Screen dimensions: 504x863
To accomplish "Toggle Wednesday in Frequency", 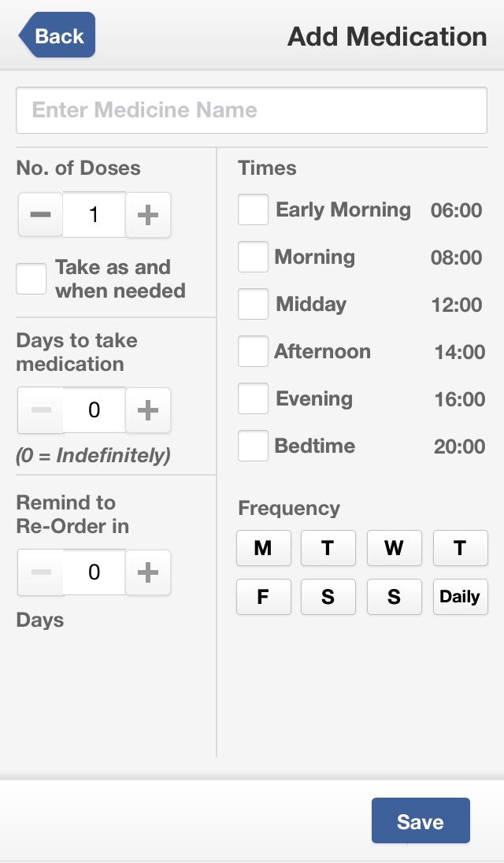I will pos(394,548).
